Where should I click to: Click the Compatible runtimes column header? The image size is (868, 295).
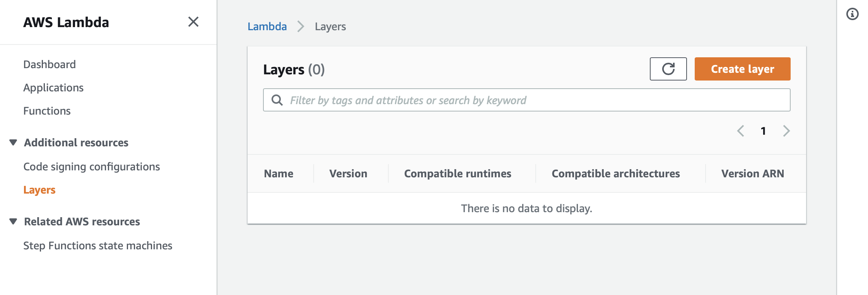[458, 173]
